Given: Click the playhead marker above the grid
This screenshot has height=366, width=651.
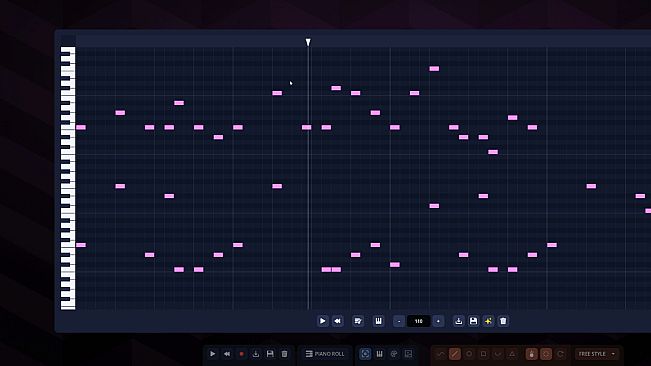Looking at the screenshot, I should [x=308, y=42].
